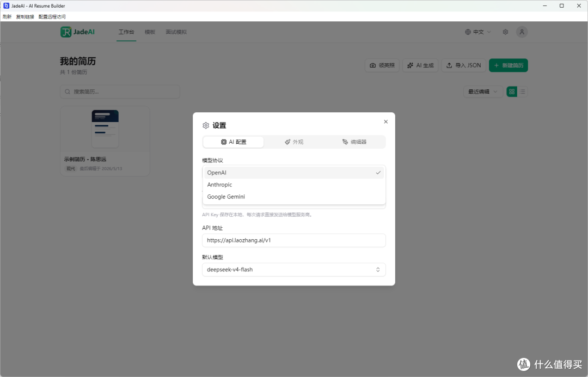This screenshot has height=377, width=588.
Task: Click the gear icon beside 设置 title
Action: tap(205, 125)
